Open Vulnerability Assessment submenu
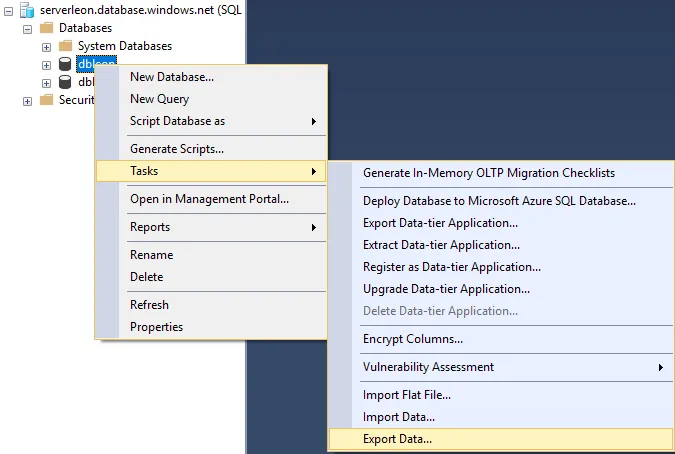 (x=428, y=367)
